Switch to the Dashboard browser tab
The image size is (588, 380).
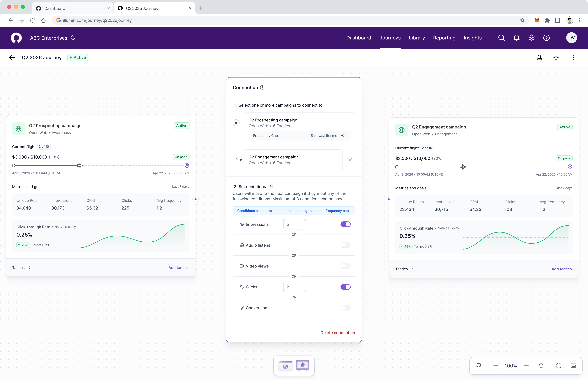(55, 8)
